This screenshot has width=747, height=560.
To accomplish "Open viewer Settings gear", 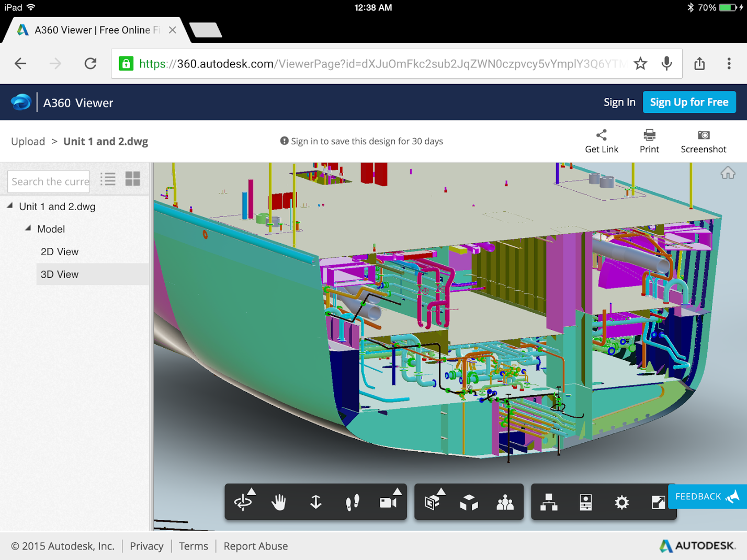I will 621,502.
